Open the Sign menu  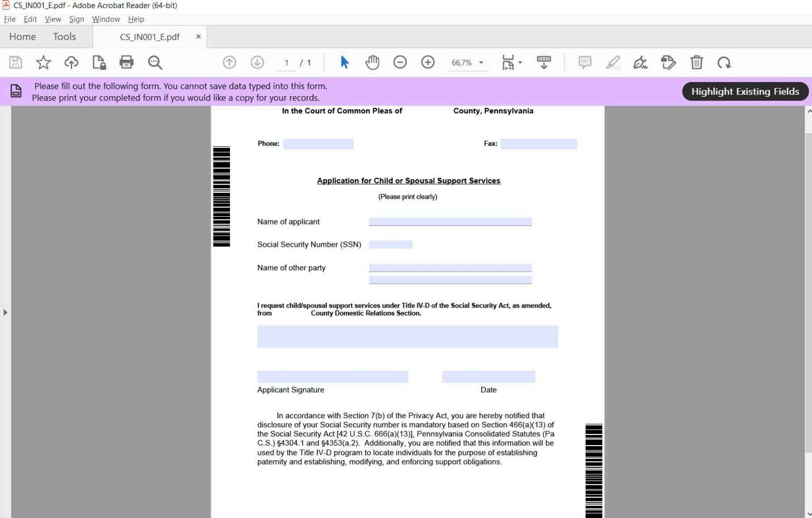coord(77,19)
